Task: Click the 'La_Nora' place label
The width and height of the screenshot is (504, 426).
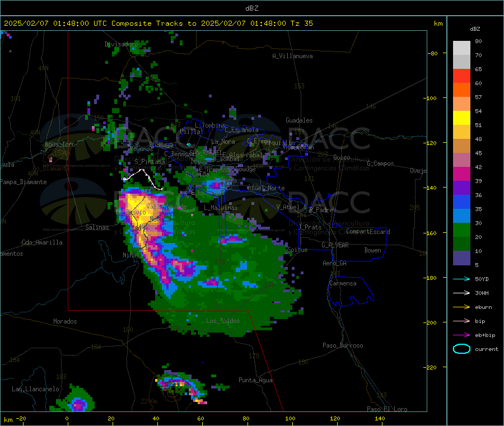Action: (x=223, y=142)
